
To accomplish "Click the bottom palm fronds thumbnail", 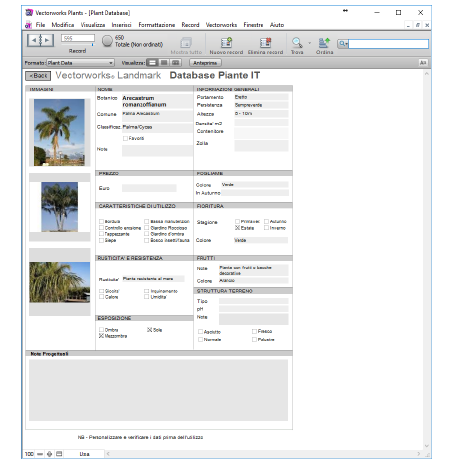I will click(60, 282).
